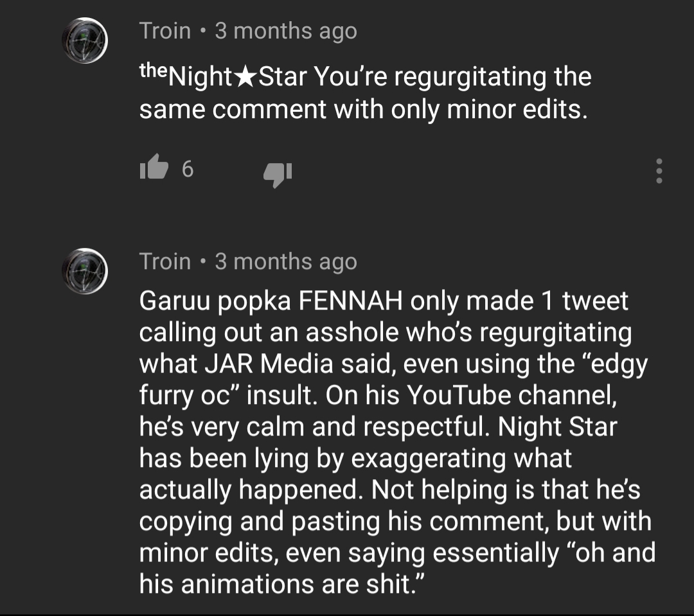Click "same comment with only minor edits." line
Viewport: 694px width, 616px height.
coord(363,109)
